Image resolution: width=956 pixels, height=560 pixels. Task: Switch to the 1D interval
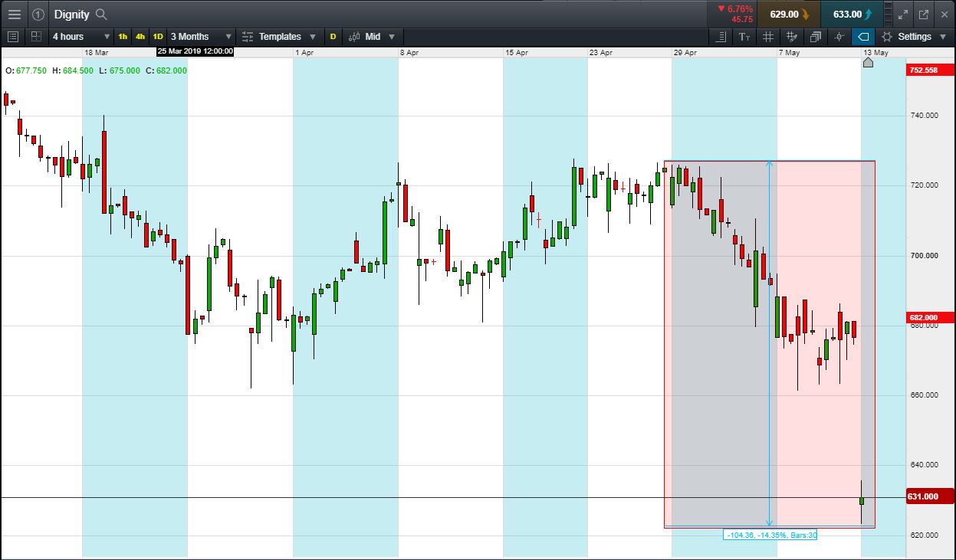[158, 37]
